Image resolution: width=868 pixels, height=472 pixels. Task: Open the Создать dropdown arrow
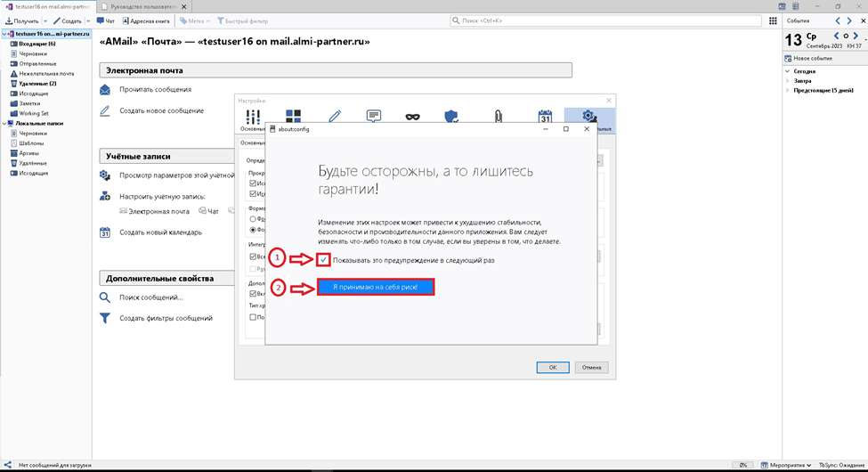[x=88, y=21]
